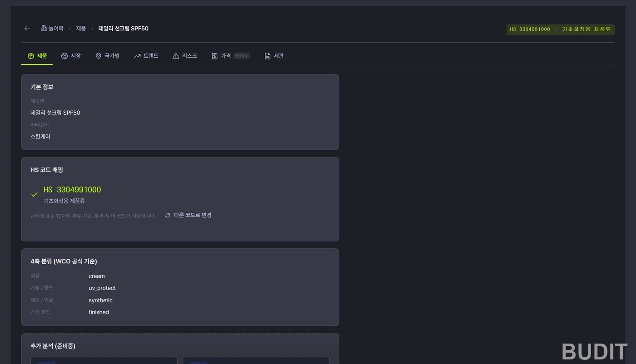Viewport: 636px width, 364px height.
Task: Click the product name value under 제품명
Action: (x=55, y=113)
